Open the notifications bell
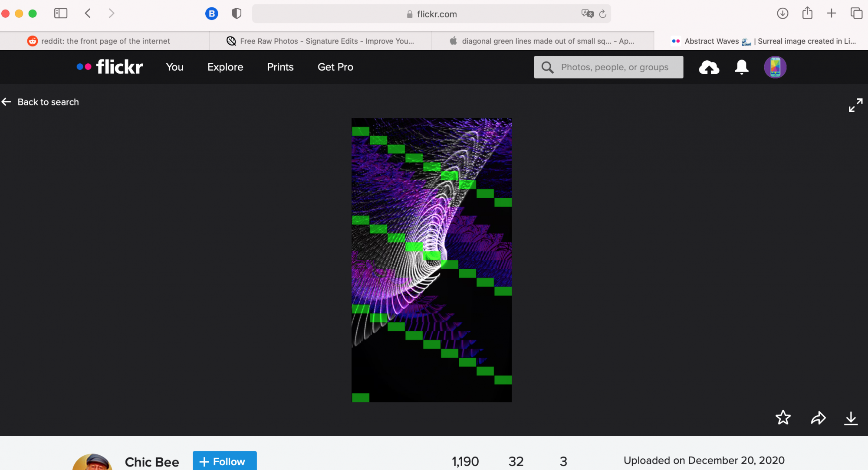The height and width of the screenshot is (470, 868). tap(741, 67)
